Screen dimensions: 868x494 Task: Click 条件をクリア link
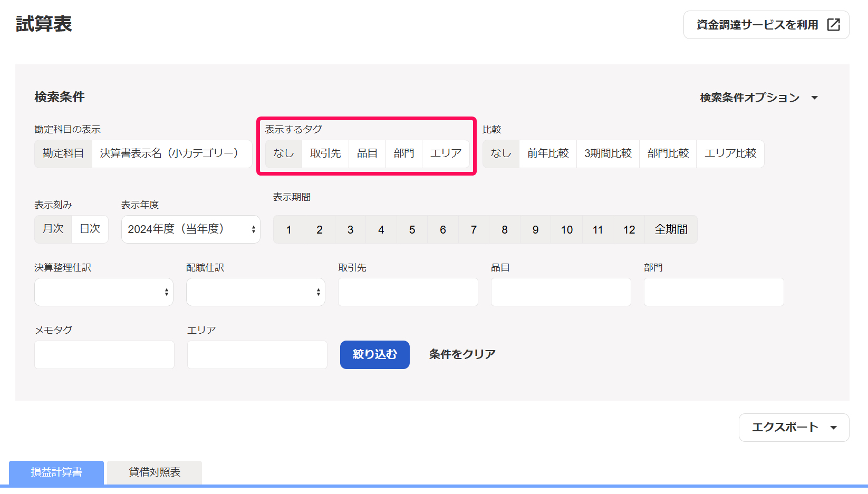point(462,354)
